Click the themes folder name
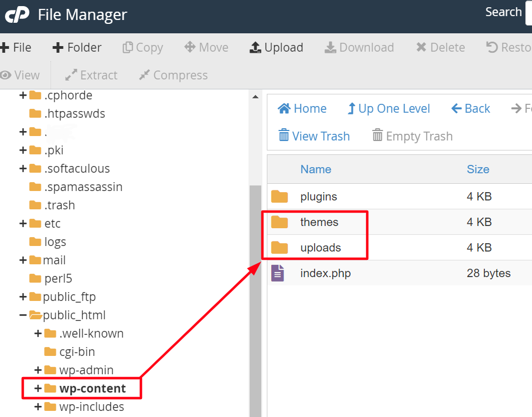 pos(320,222)
